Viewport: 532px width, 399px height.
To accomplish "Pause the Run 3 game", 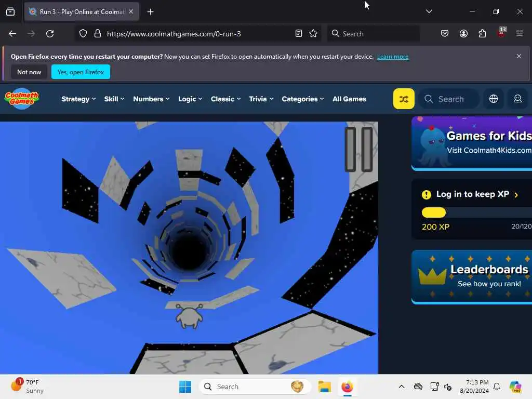I will coord(358,149).
